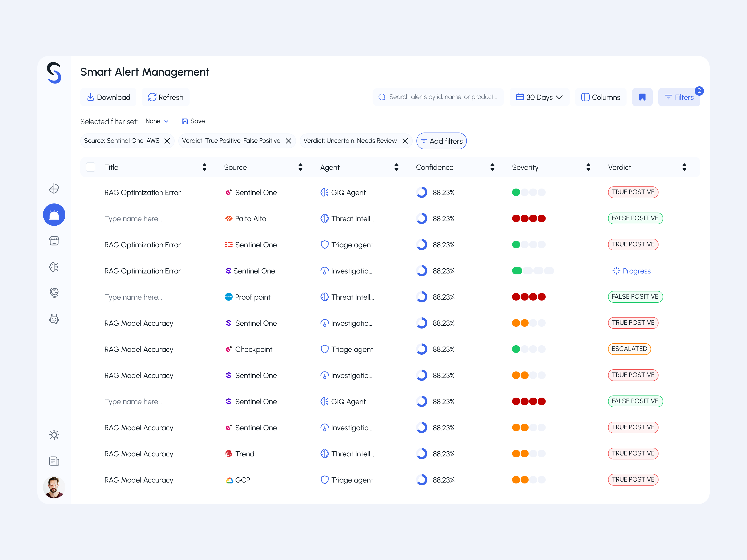Open the Columns chooser
Viewport: 747px width, 560px height.
point(600,97)
